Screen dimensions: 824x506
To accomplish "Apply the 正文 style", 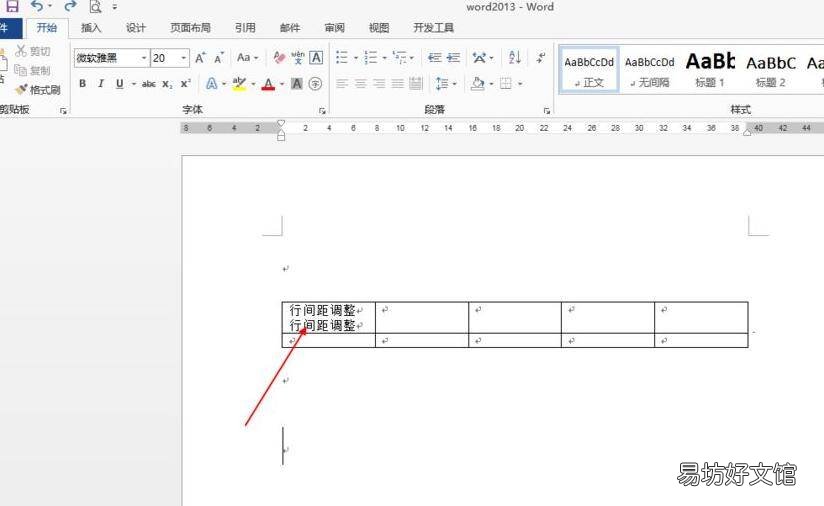I will pyautogui.click(x=589, y=70).
